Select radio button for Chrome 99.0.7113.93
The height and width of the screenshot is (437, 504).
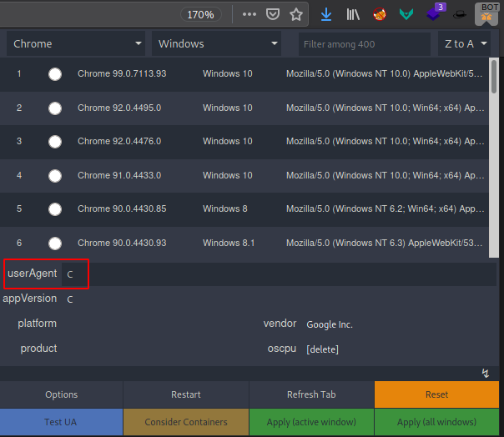[x=55, y=74]
